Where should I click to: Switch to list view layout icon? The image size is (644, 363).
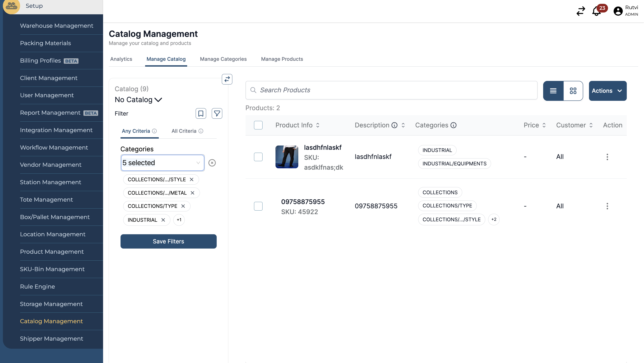pyautogui.click(x=553, y=91)
